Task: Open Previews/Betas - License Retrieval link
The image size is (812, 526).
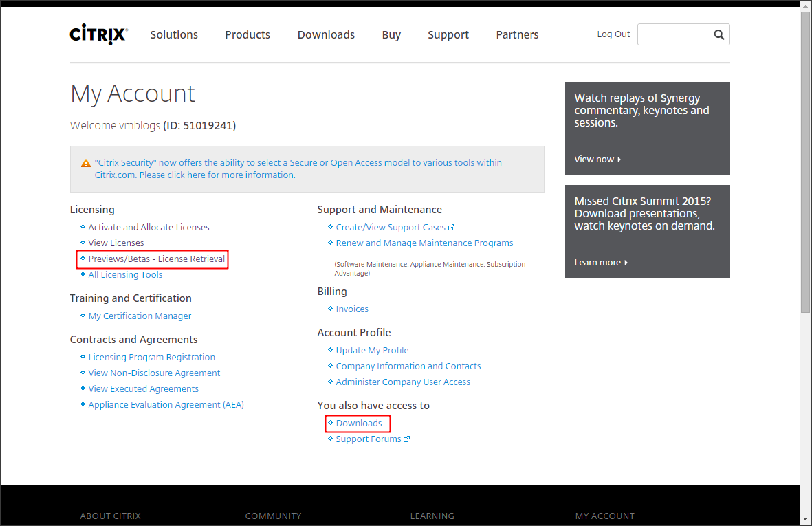Action: [156, 259]
